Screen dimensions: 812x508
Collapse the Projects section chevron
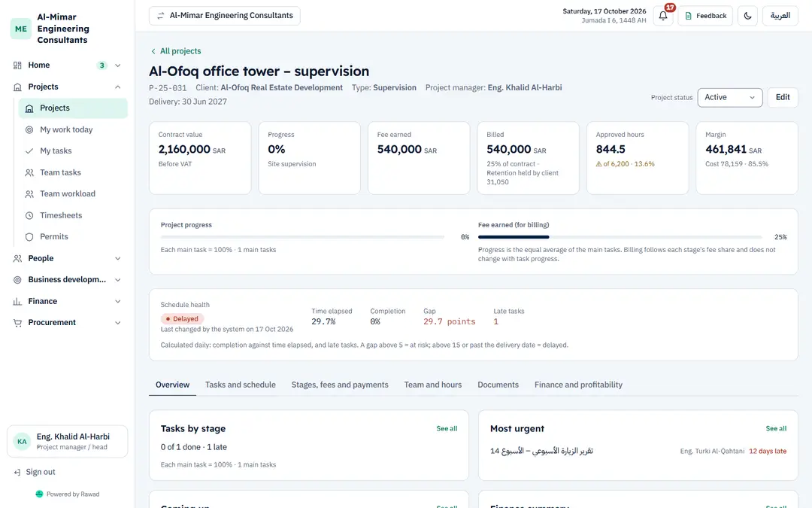[x=117, y=87]
